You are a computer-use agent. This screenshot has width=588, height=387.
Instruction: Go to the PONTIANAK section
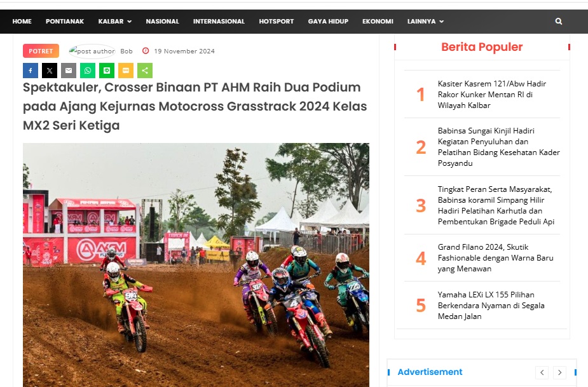coord(65,22)
